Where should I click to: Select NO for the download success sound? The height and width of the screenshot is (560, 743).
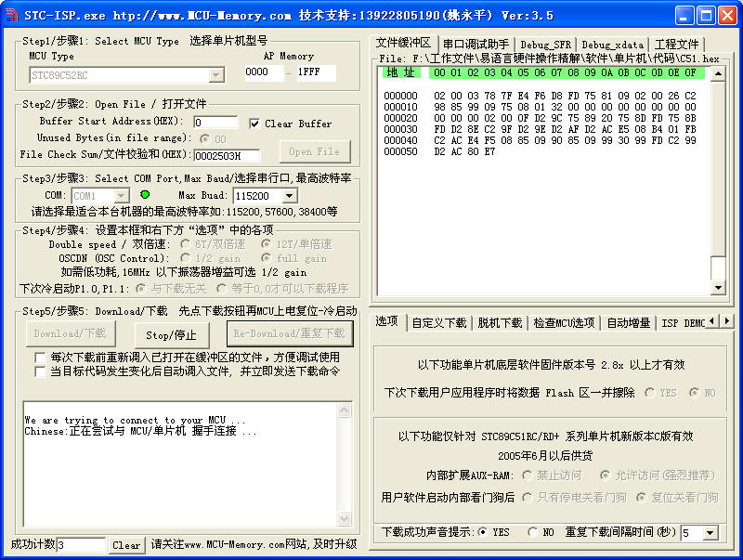pyautogui.click(x=532, y=532)
